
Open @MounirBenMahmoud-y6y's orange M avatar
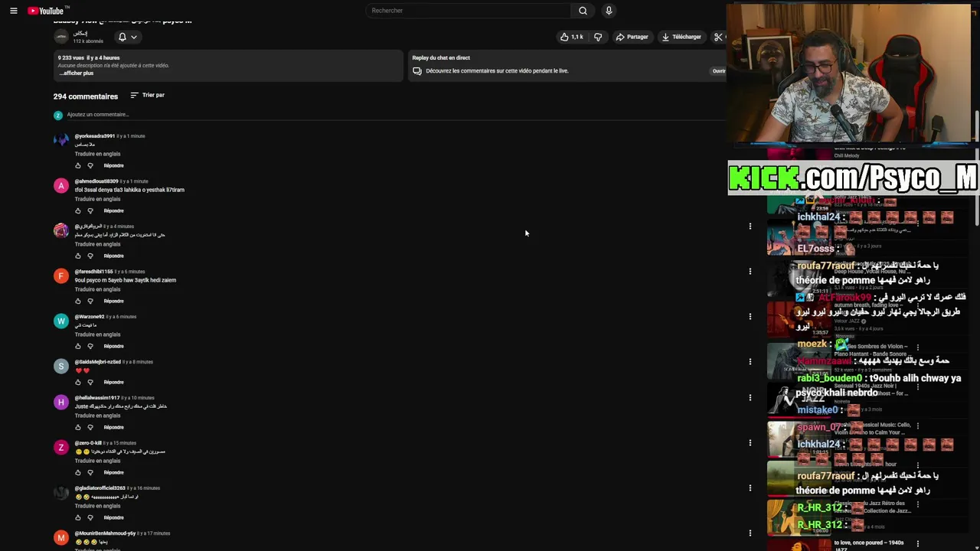(x=61, y=537)
